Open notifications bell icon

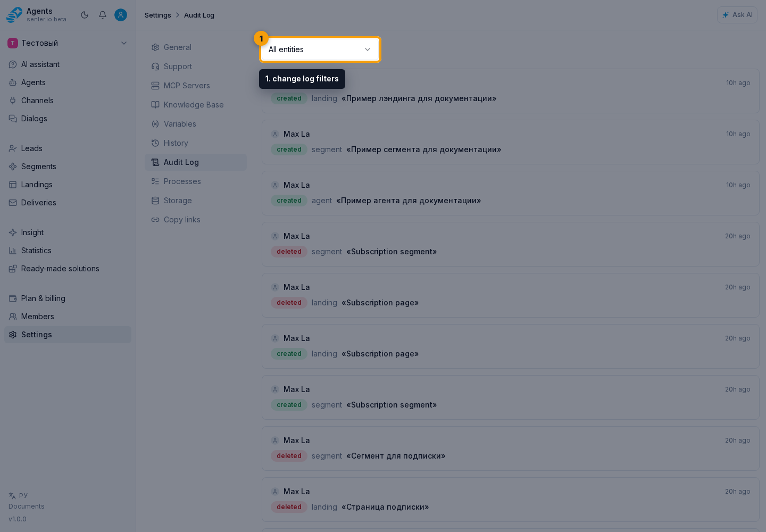[x=103, y=15]
